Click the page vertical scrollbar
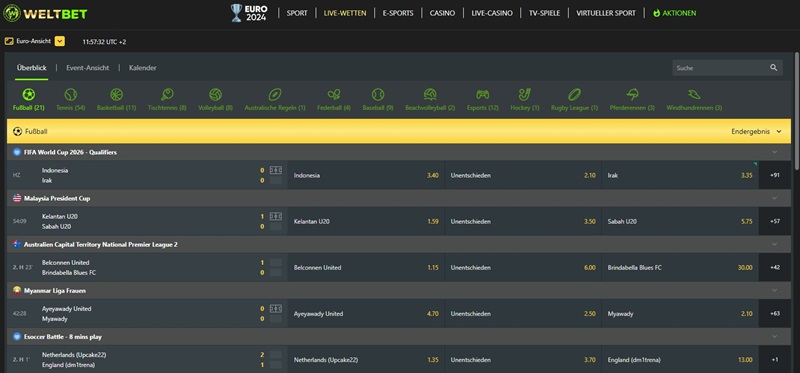Screen dimensions: 800x373 pos(796,110)
